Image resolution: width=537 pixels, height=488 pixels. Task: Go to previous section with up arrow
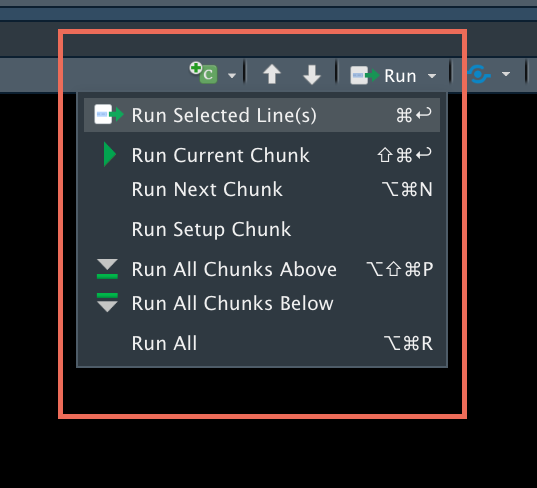coord(272,74)
